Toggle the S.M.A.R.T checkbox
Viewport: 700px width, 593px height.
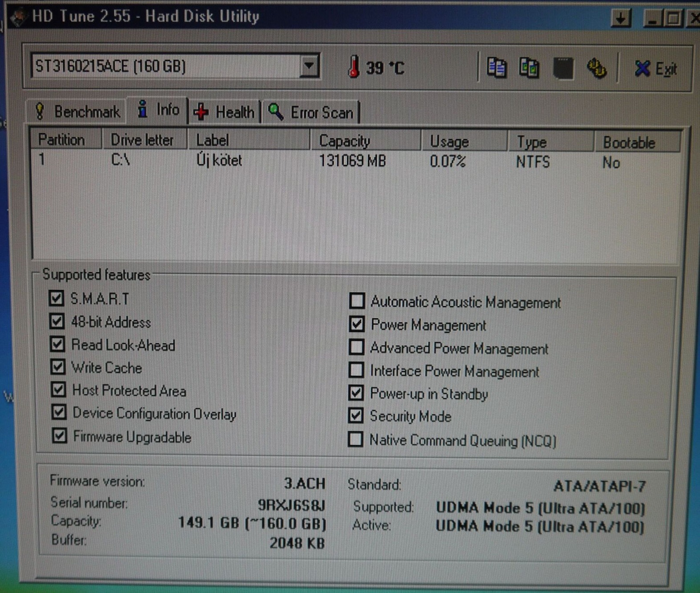pos(57,298)
